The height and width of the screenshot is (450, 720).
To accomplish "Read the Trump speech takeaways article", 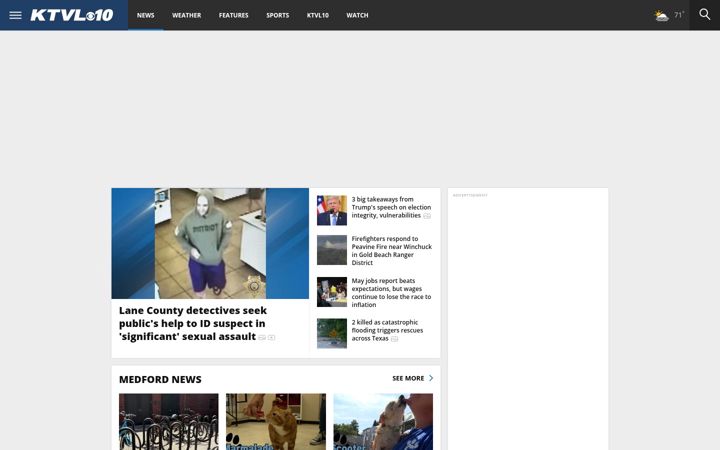I will (391, 207).
